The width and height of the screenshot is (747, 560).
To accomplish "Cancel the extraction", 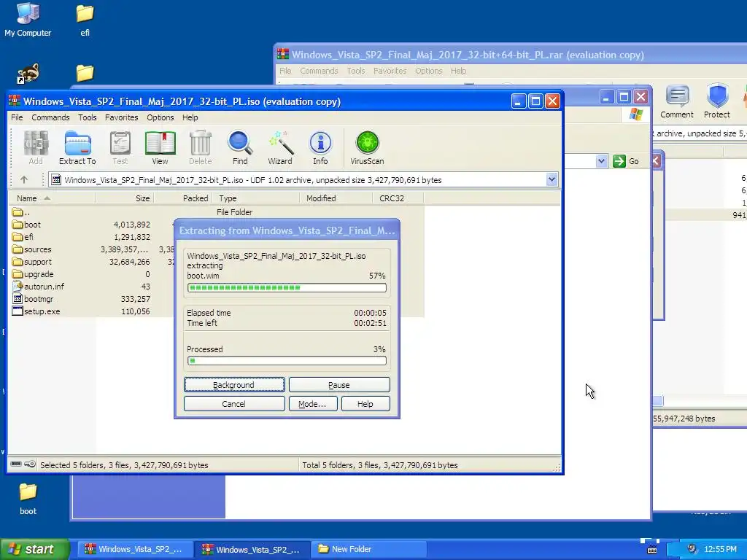I will pos(234,404).
